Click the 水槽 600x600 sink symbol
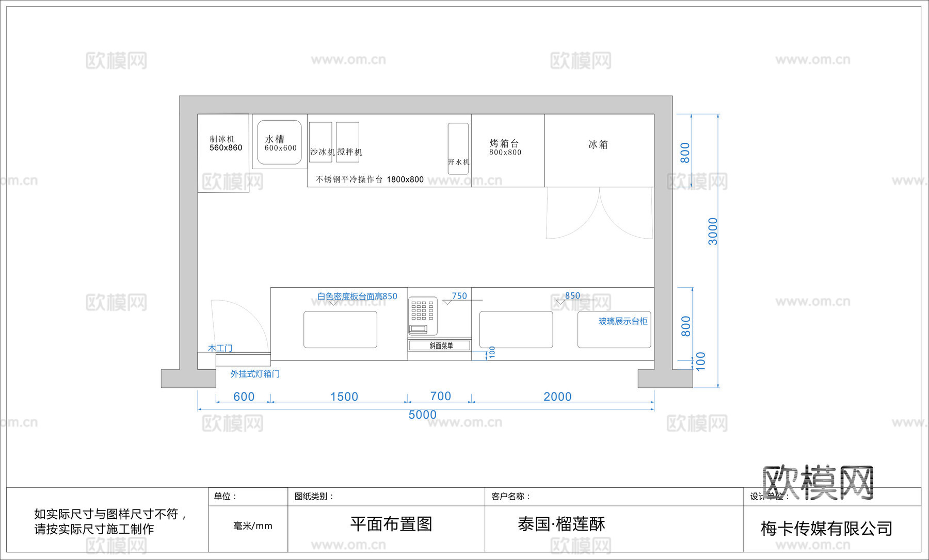The image size is (929, 560). coord(278,143)
